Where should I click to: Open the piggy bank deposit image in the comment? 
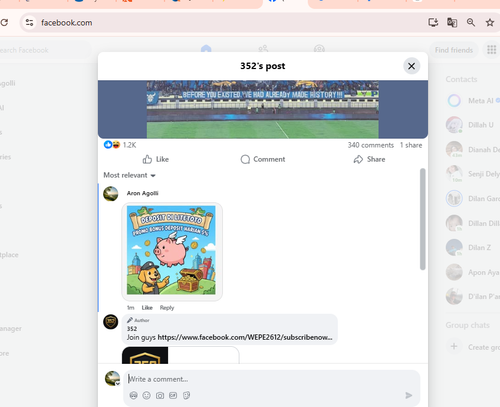[x=171, y=250]
